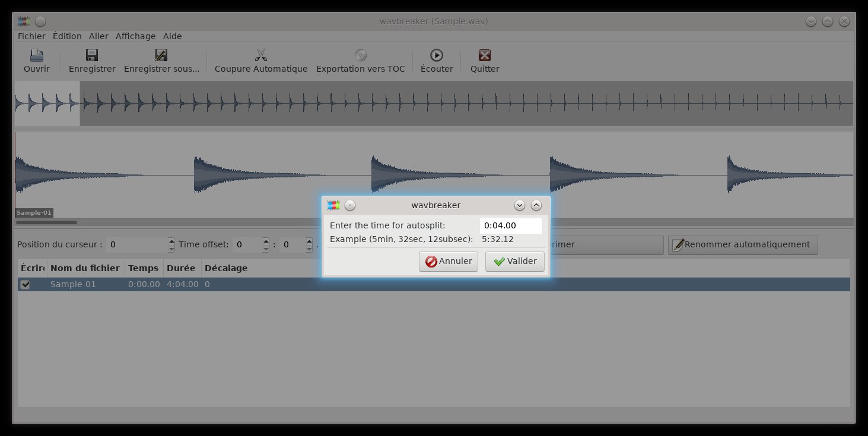Click Exportation vers TOC disc icon
Viewport: 868px width, 436px height.
pos(360,55)
